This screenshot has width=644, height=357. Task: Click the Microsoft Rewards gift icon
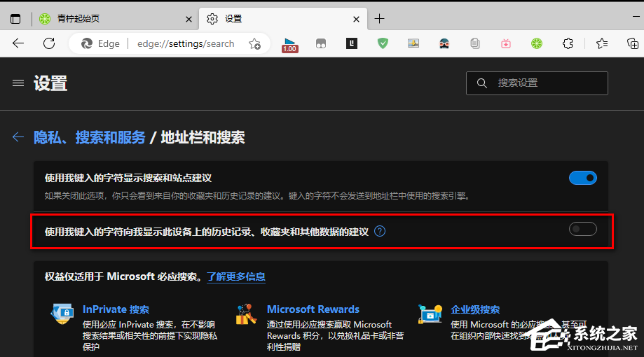point(247,314)
